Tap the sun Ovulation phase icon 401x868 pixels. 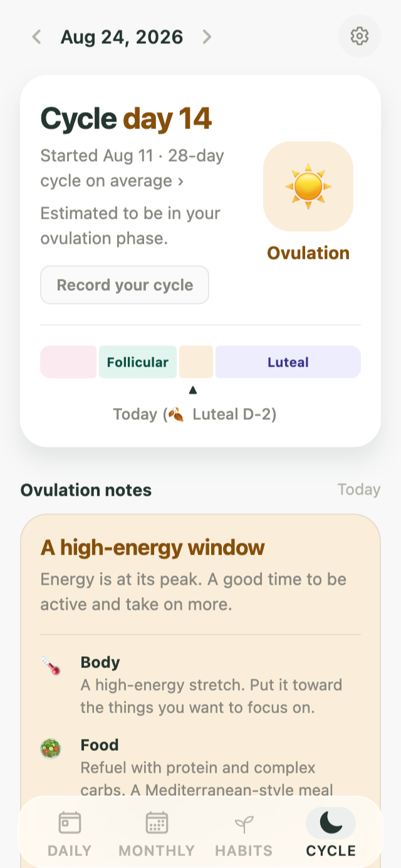308,186
